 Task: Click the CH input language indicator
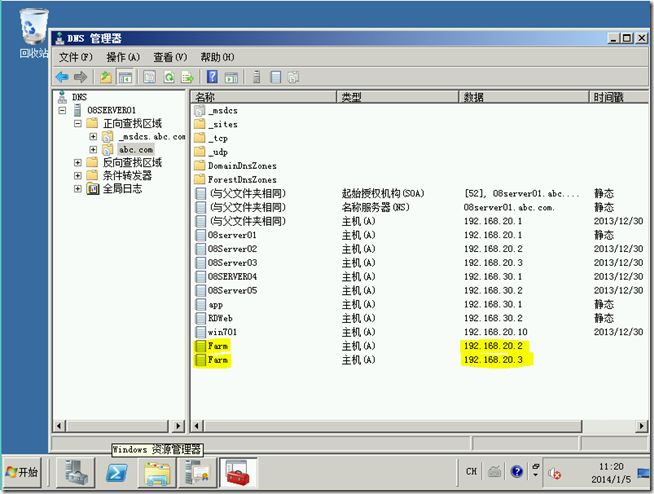471,471
